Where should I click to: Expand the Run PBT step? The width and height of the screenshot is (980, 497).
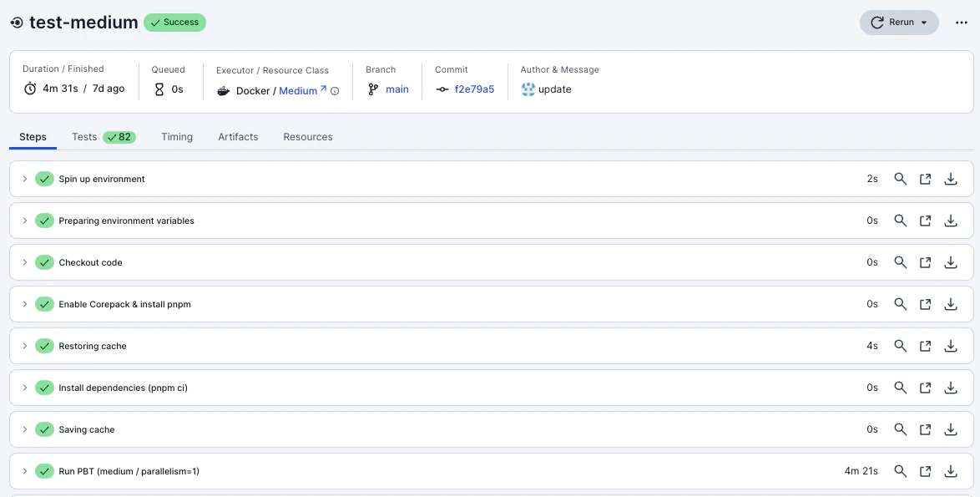[25, 471]
